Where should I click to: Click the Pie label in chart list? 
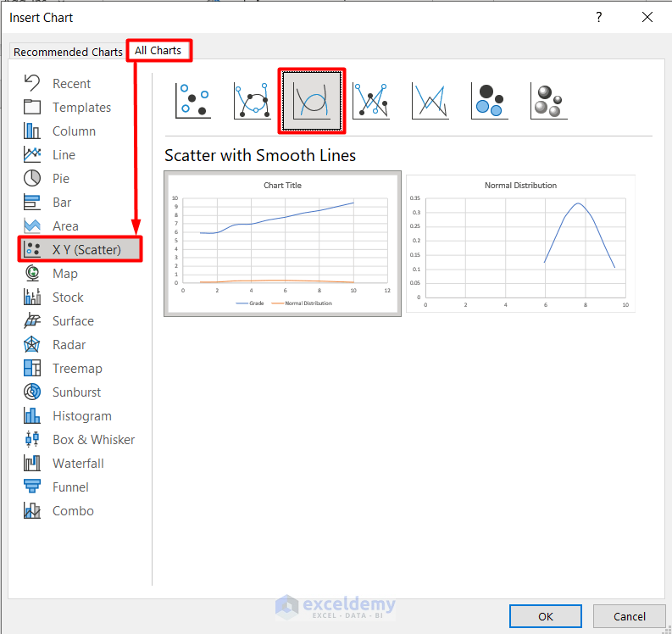point(60,178)
